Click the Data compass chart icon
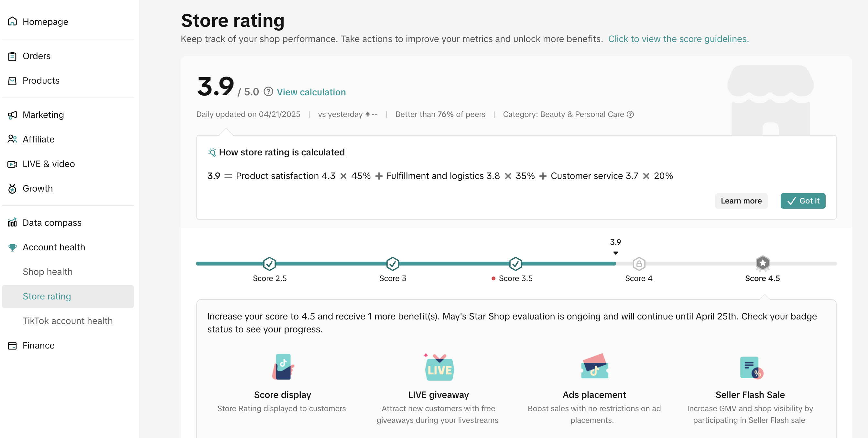Image resolution: width=868 pixels, height=438 pixels. [12, 223]
